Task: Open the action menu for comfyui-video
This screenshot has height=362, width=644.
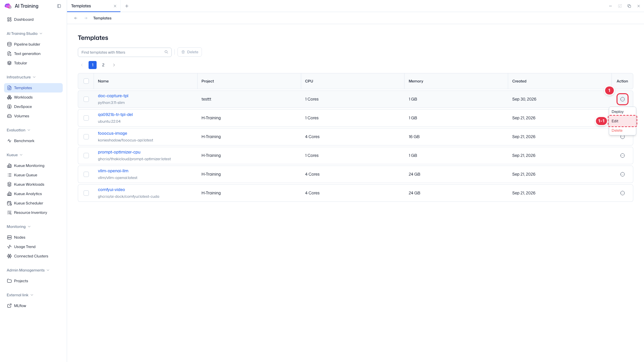Action: (623, 193)
